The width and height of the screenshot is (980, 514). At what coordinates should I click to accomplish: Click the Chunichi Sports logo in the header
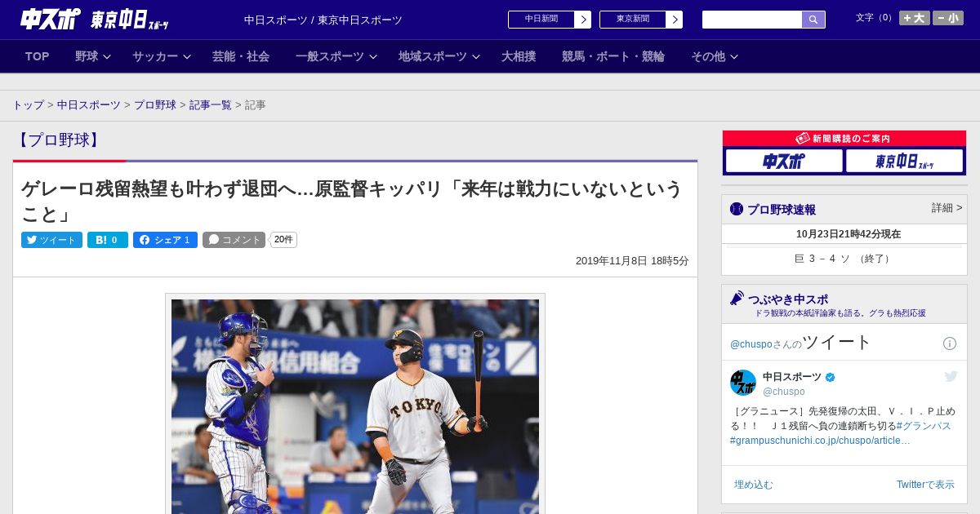click(51, 19)
